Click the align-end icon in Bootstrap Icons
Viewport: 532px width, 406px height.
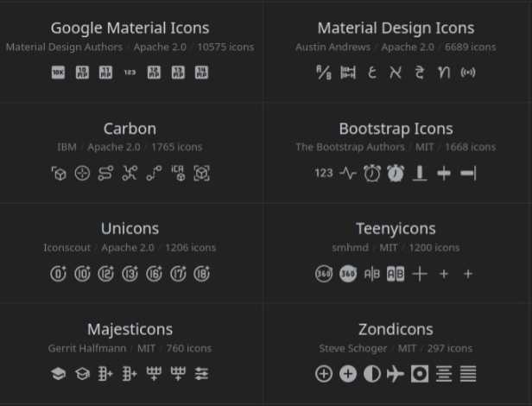(468, 173)
